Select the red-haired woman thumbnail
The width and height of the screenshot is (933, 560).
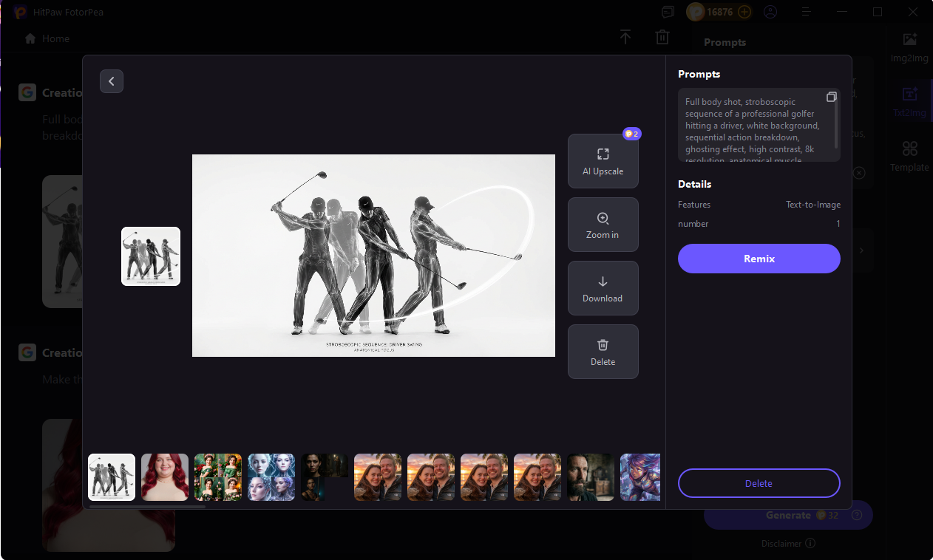coord(165,477)
